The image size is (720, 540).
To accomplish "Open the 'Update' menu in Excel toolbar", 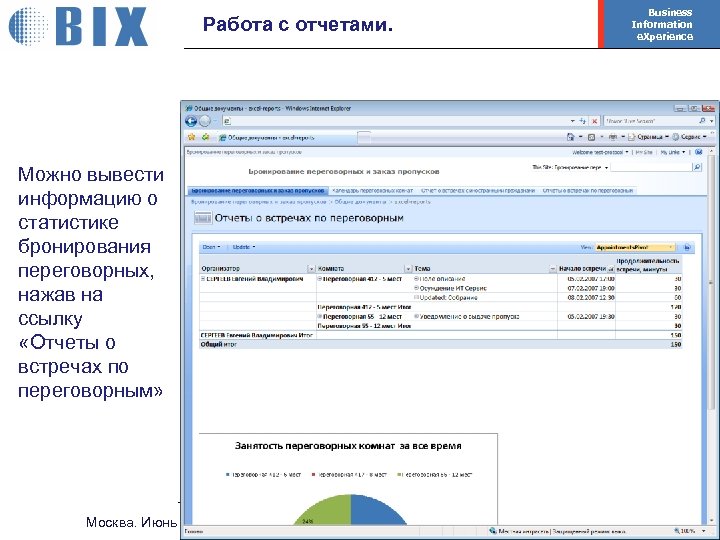I will tap(244, 247).
